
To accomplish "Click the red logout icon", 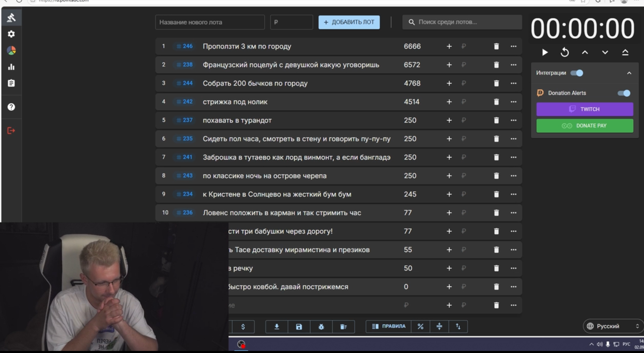I will click(x=11, y=131).
